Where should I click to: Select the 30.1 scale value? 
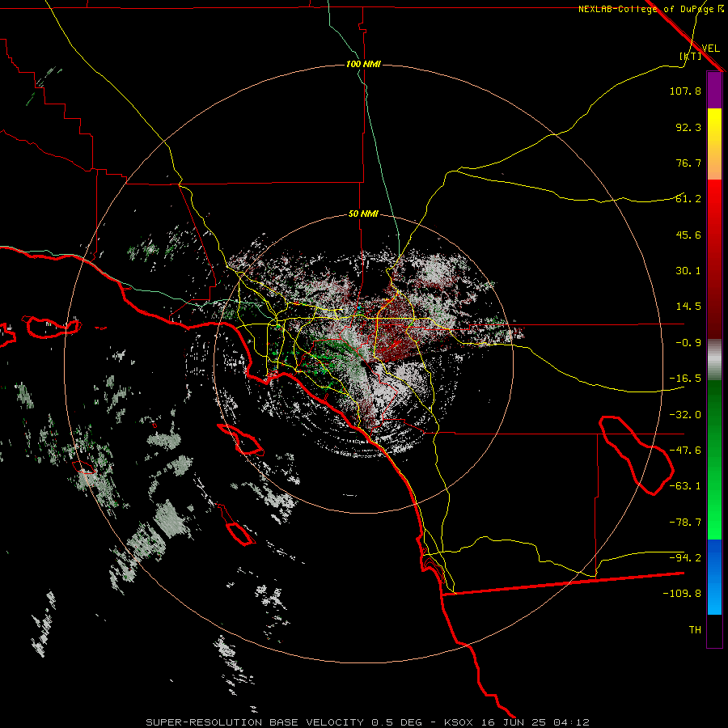(x=688, y=271)
